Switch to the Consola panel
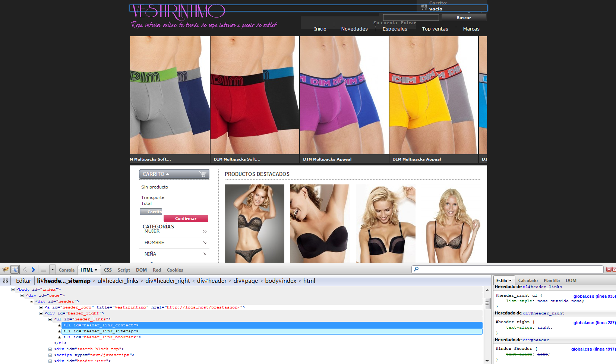The image size is (616, 364). [67, 270]
